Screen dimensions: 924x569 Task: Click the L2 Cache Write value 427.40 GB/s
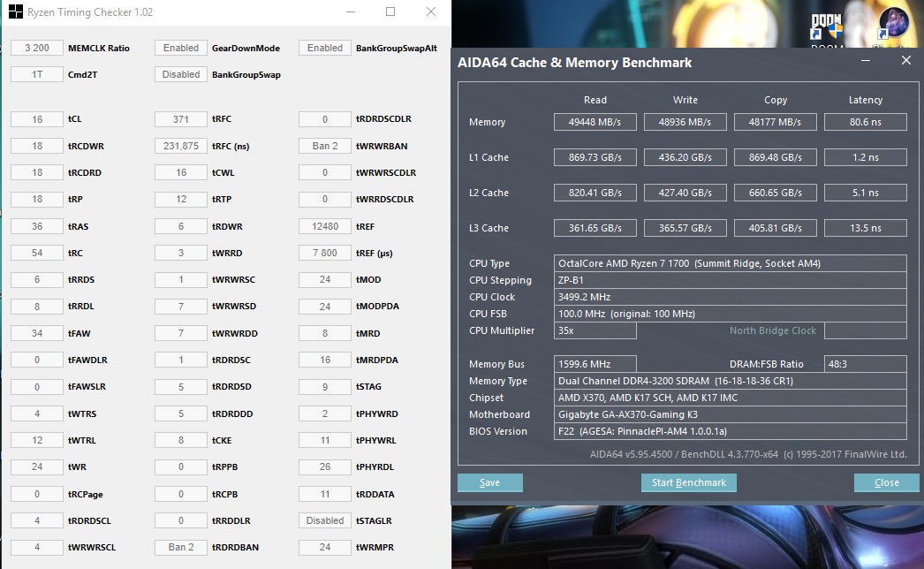tap(685, 193)
